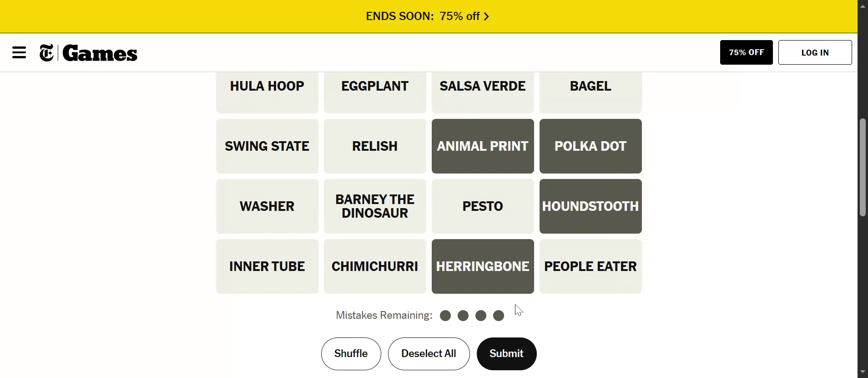Open the ENDS SOON 75% off banner

point(423,16)
